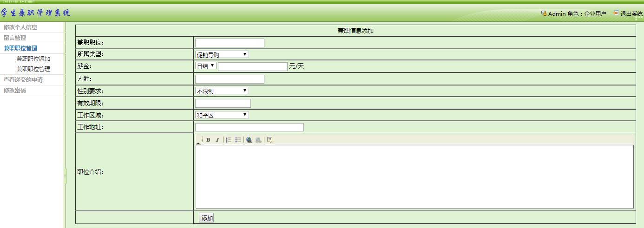Click the 薪金 amount input field
The image size is (644, 228).
pos(253,66)
